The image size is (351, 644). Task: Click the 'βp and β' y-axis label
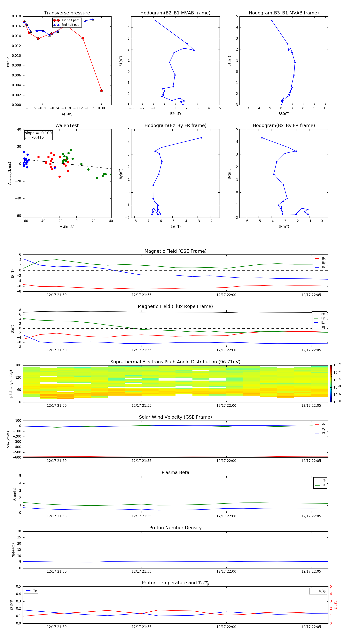(x=14, y=494)
